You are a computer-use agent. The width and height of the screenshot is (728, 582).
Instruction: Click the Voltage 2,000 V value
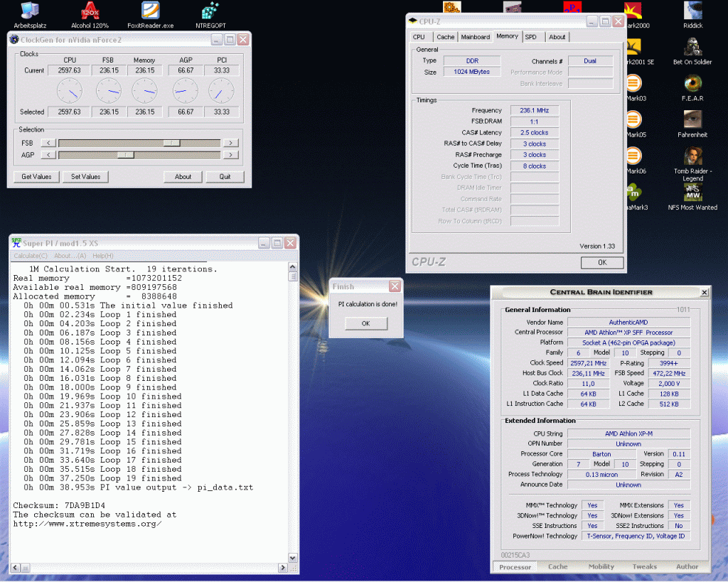click(x=668, y=384)
